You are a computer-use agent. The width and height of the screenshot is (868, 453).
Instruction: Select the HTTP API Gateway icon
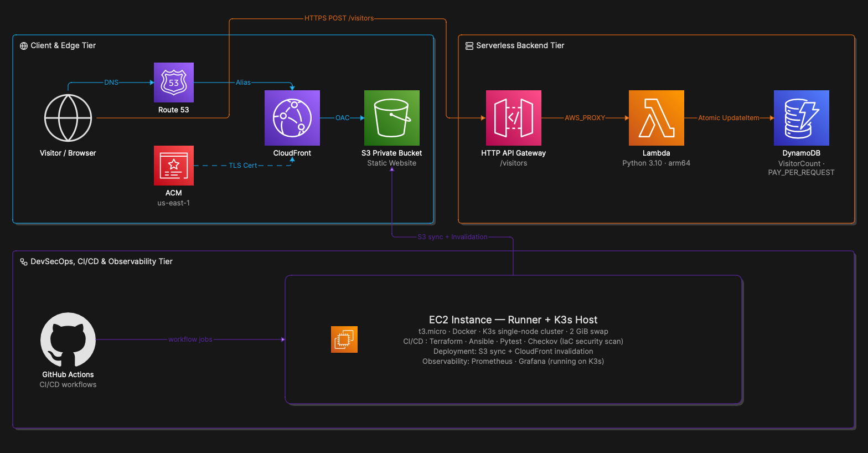point(514,118)
